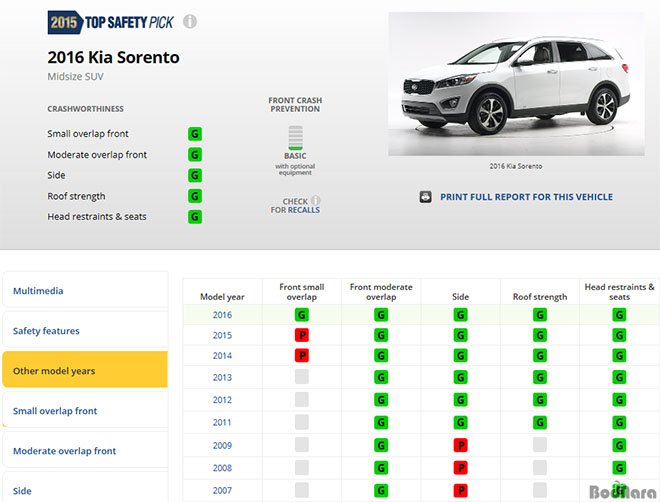
Task: Open the 2014 model year link
Action: pyautogui.click(x=222, y=356)
